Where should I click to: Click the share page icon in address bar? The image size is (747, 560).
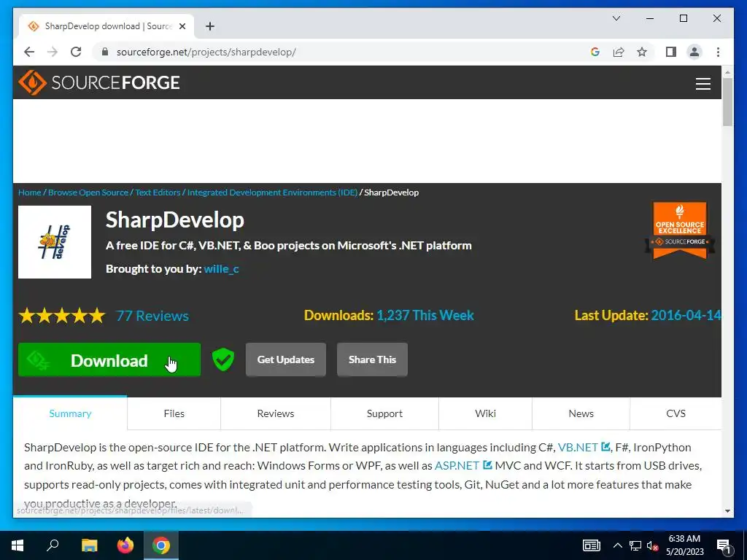[x=619, y=52]
